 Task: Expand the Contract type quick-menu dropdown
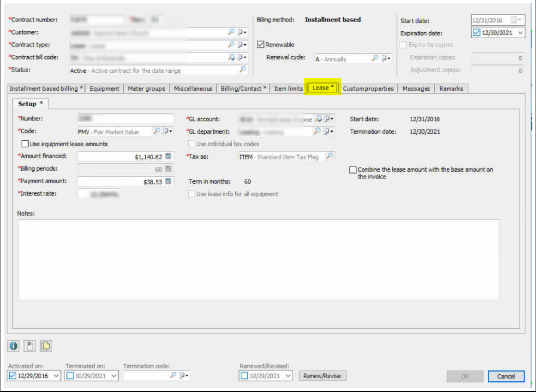242,45
